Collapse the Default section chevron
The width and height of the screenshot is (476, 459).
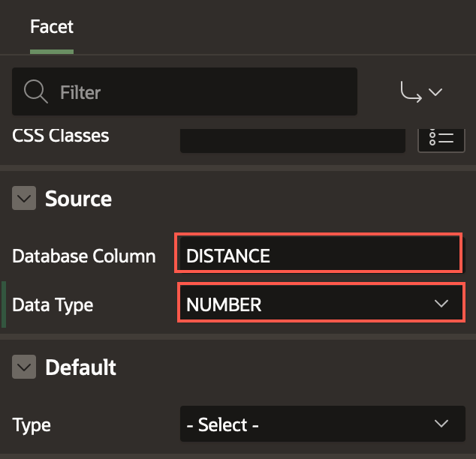pyautogui.click(x=25, y=367)
